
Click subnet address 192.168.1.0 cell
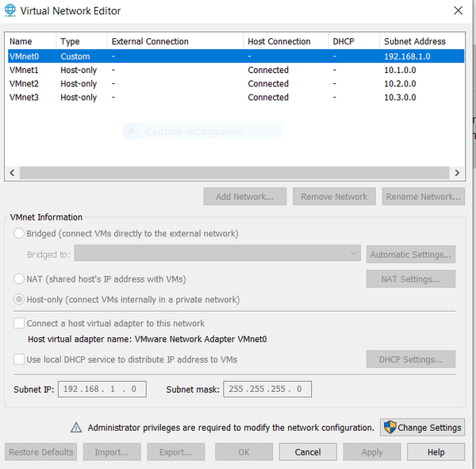tap(407, 56)
